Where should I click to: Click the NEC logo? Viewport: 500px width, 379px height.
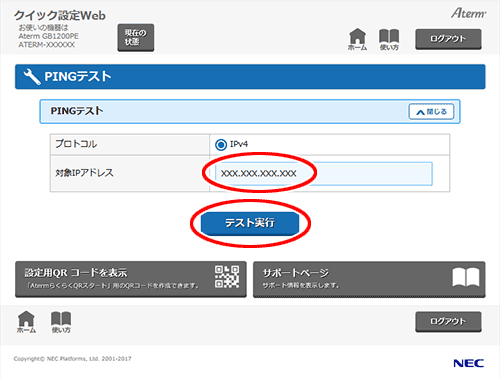468,363
